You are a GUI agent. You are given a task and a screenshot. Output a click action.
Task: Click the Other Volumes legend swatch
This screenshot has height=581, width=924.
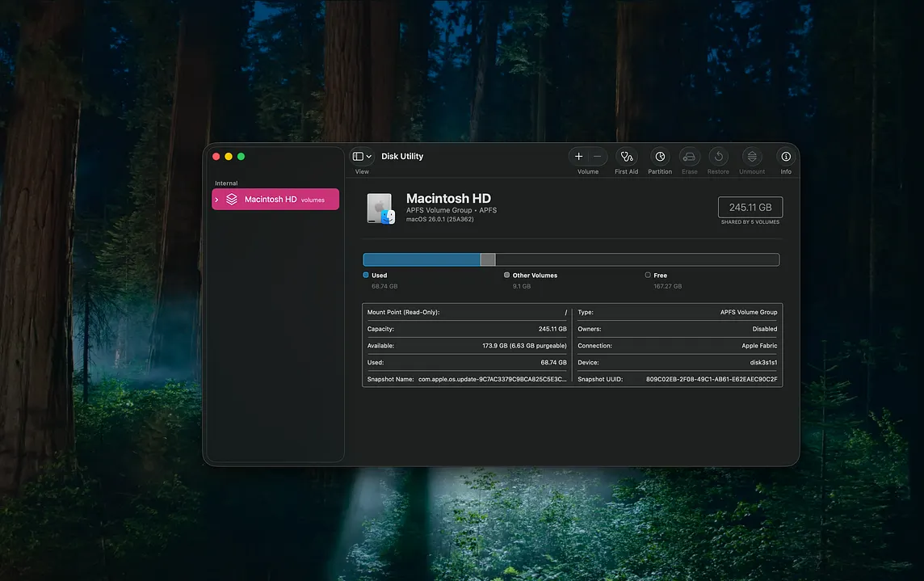point(506,275)
